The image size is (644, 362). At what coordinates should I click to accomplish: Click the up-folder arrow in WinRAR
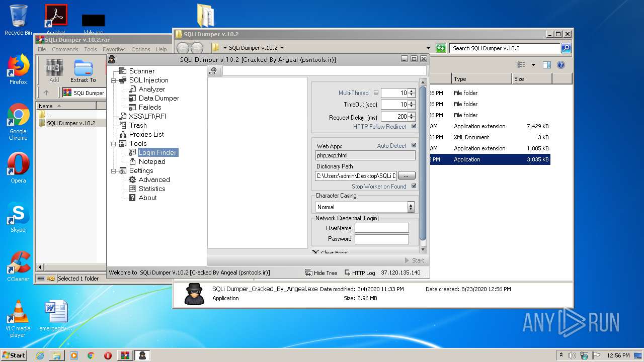point(46,93)
